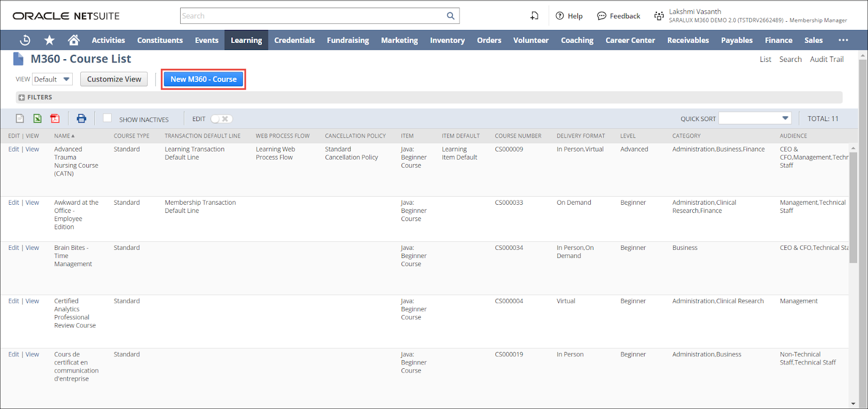Click New M360 - Course button
Image resolution: width=868 pixels, height=409 pixels.
click(203, 79)
